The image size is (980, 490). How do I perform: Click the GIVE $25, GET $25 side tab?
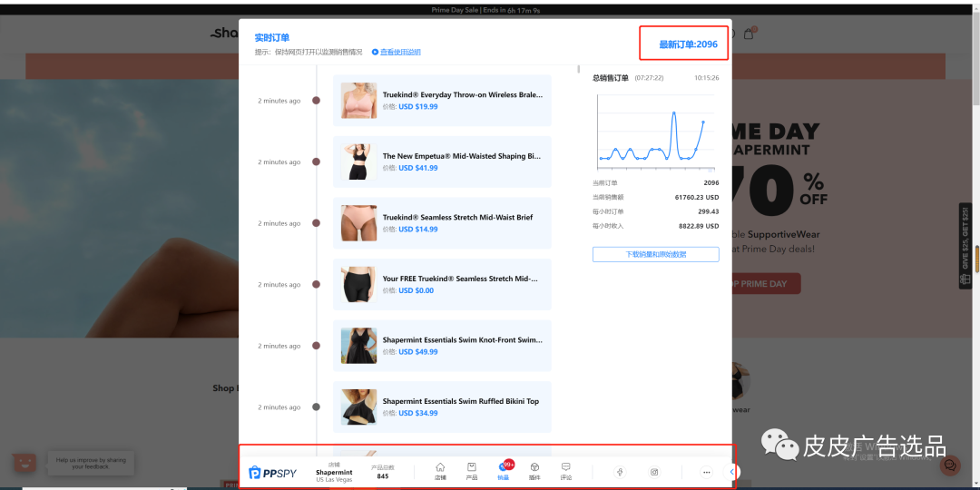(965, 246)
